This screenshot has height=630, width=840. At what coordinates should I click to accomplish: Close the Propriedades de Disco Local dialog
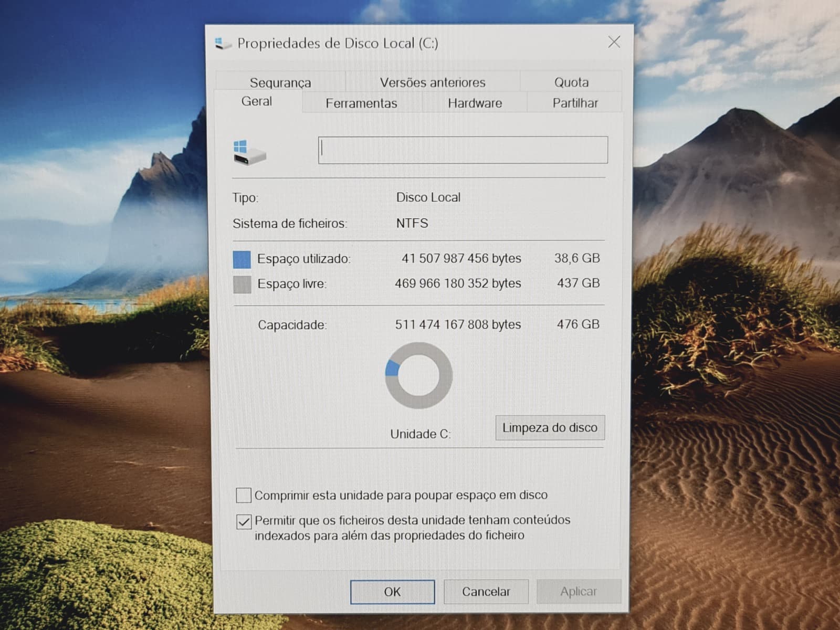[x=614, y=42]
